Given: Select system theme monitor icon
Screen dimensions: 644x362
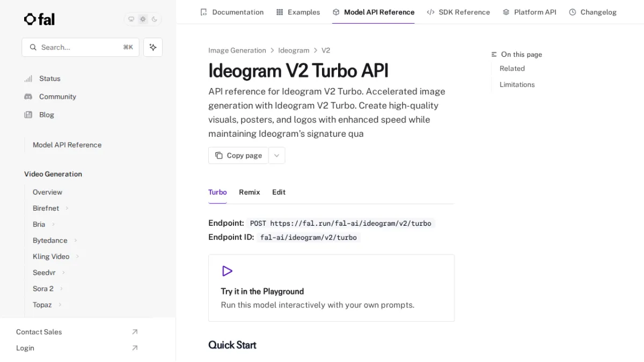Looking at the screenshot, I should pyautogui.click(x=131, y=19).
